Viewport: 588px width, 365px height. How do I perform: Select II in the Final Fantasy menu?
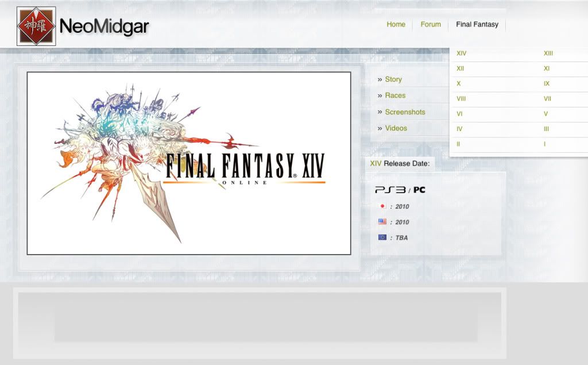click(x=458, y=144)
